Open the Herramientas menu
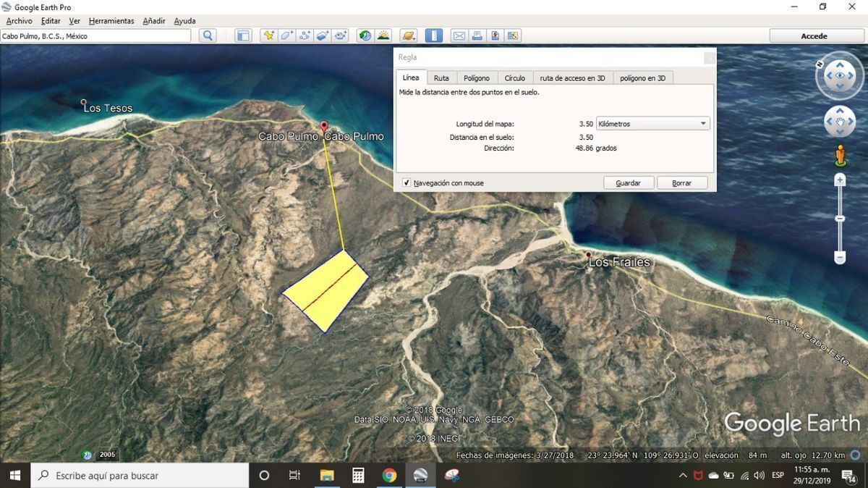Screen dimensions: 868x488 pyautogui.click(x=111, y=21)
